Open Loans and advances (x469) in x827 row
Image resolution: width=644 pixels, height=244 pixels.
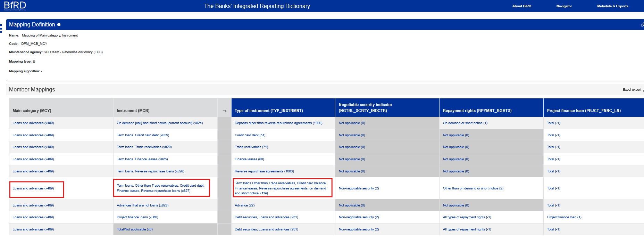(x=33, y=188)
